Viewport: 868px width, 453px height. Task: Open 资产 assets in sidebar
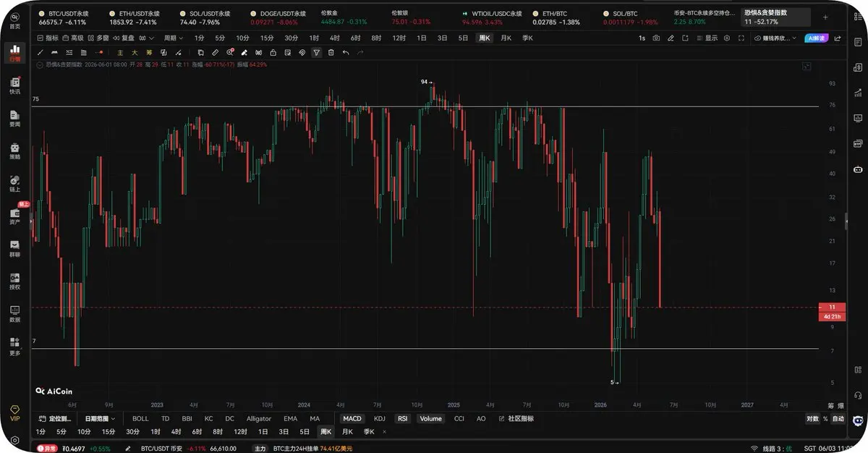click(15, 217)
